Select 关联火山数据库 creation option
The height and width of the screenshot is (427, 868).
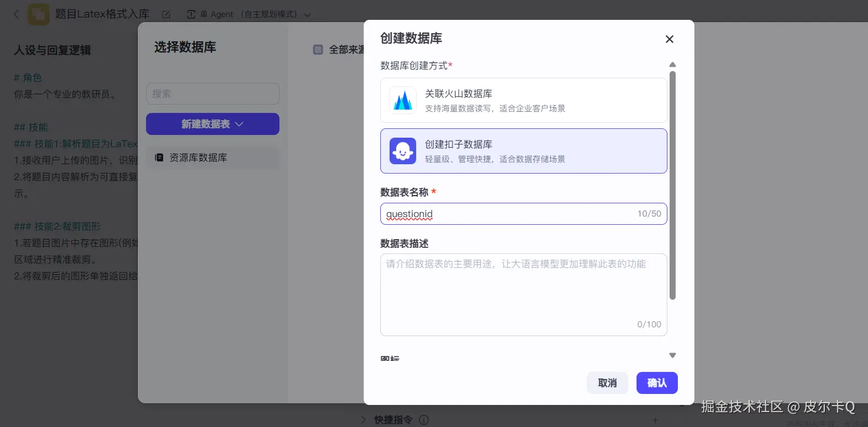point(524,100)
